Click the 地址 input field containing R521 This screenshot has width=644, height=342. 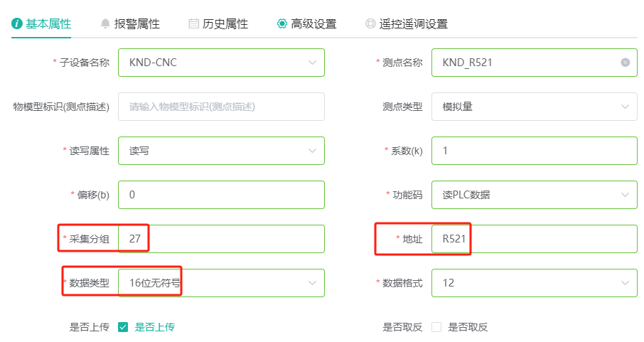535,239
